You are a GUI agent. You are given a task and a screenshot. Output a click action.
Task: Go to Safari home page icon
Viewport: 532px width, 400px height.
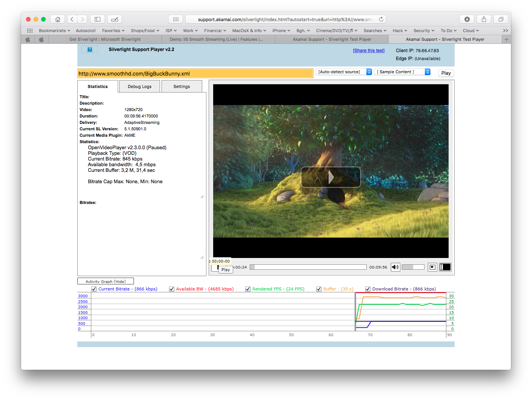pos(57,19)
